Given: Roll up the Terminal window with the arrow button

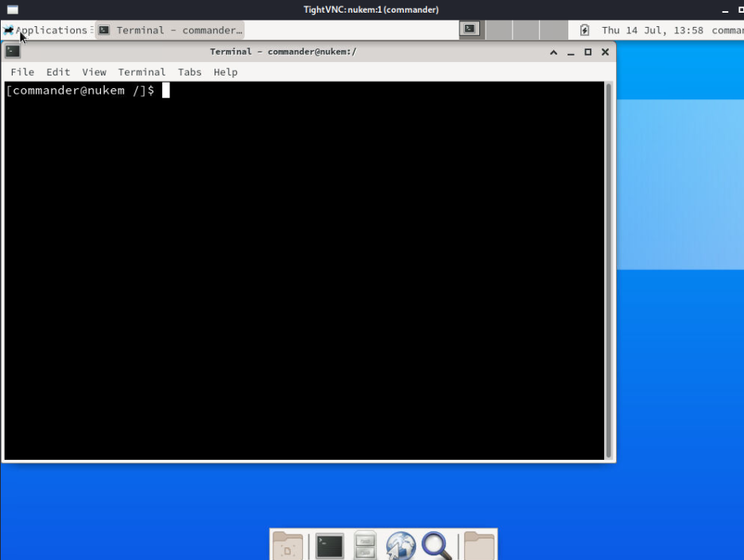Looking at the screenshot, I should (x=553, y=52).
